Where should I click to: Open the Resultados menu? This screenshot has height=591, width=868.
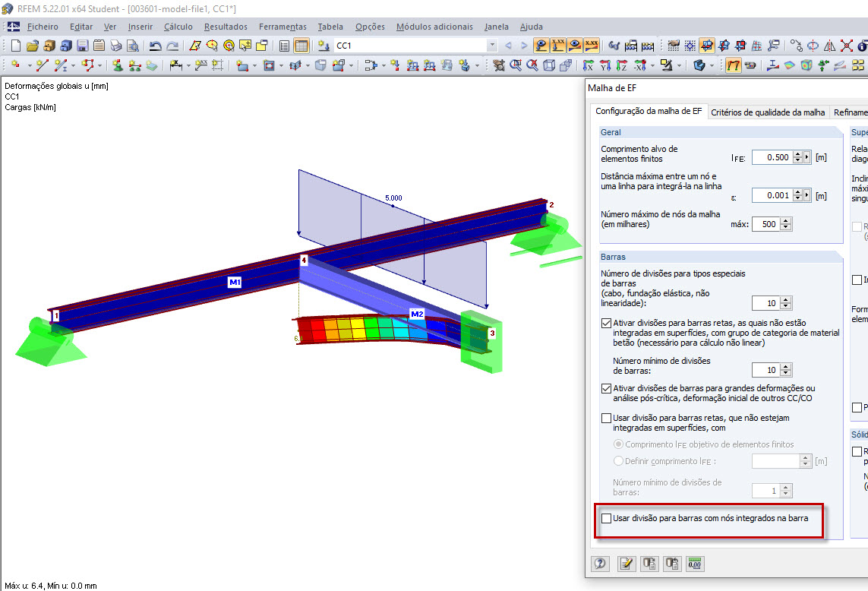coord(226,27)
